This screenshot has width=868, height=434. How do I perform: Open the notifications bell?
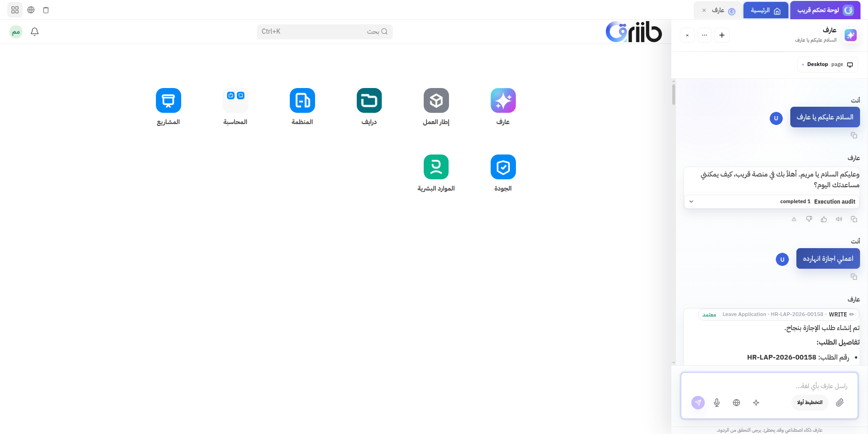[35, 32]
